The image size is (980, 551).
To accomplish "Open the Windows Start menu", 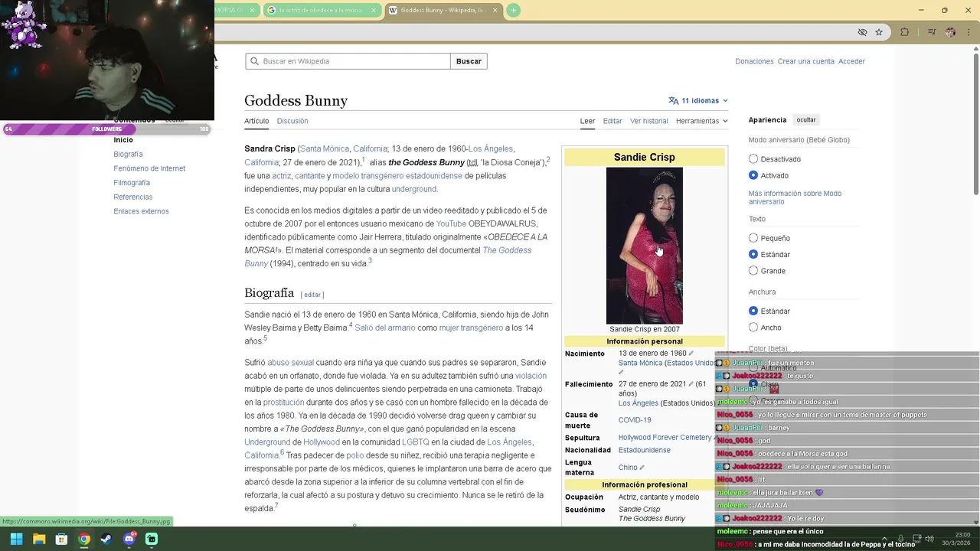I will point(16,539).
